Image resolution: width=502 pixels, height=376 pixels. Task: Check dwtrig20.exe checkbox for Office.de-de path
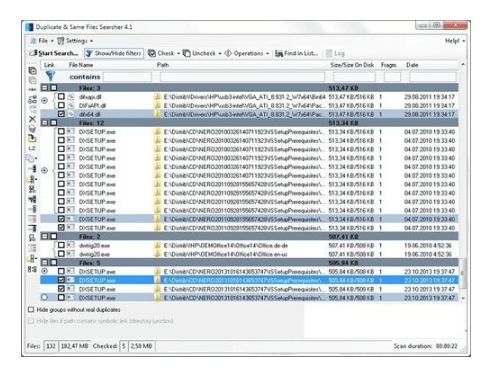tap(61, 245)
